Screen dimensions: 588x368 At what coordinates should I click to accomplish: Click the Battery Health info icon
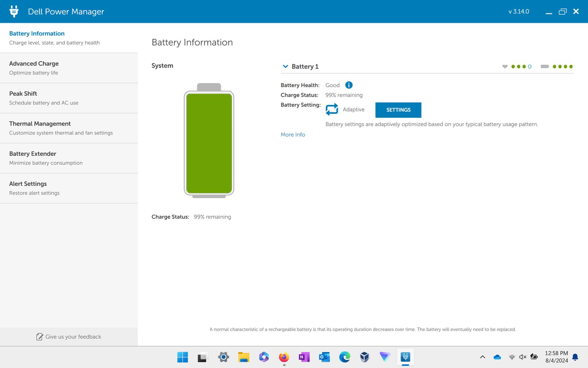[348, 85]
